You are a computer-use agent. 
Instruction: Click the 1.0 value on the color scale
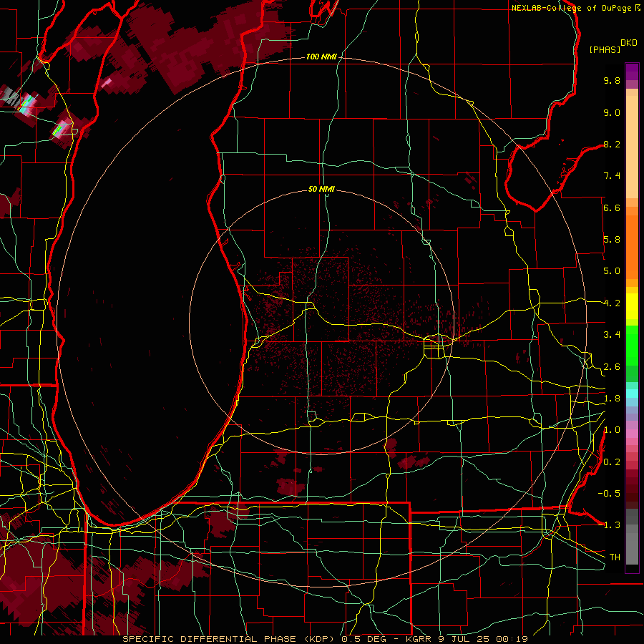(x=612, y=430)
